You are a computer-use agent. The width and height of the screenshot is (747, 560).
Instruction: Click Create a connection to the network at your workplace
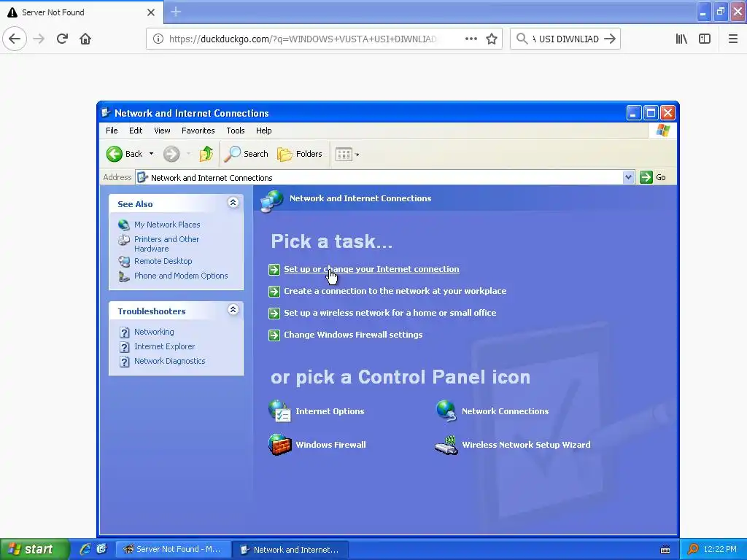(395, 291)
